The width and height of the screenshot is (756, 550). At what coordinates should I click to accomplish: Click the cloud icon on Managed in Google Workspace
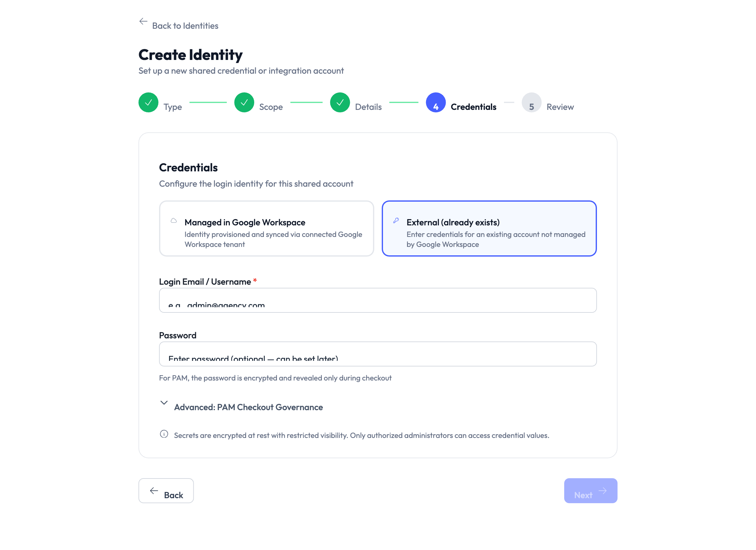click(x=174, y=220)
